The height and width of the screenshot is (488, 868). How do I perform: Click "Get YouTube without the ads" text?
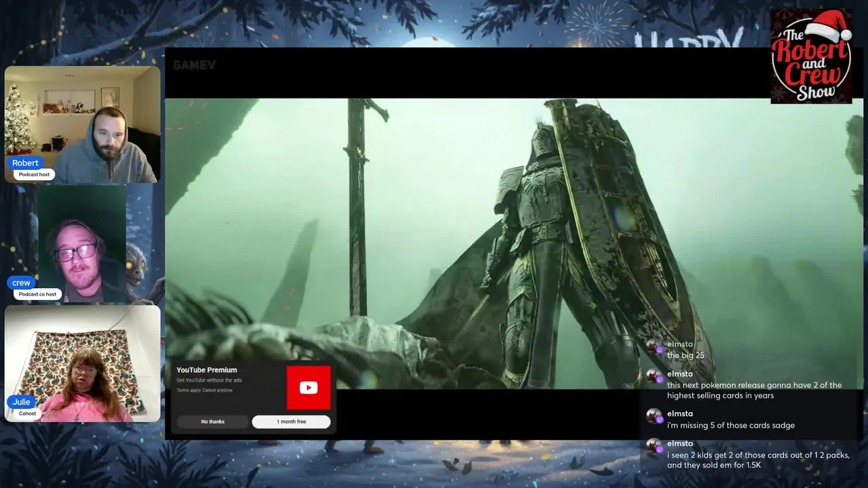click(x=209, y=380)
